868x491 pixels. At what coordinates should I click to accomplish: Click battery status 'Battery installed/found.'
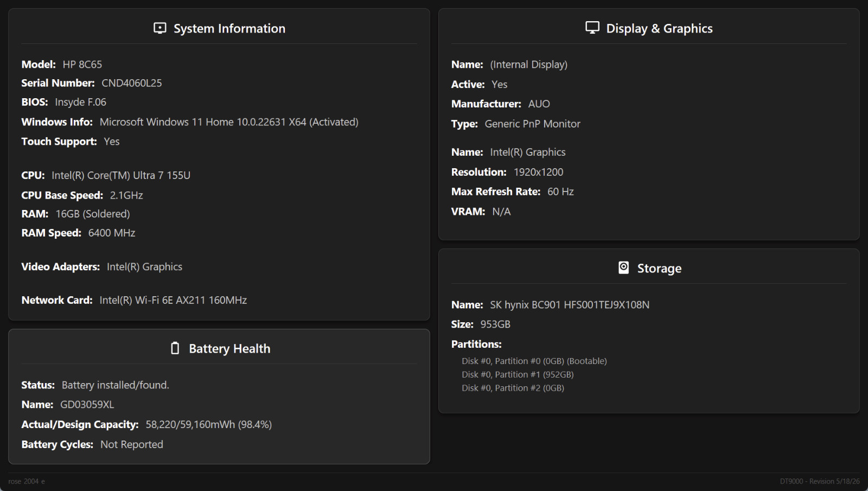[x=116, y=385]
